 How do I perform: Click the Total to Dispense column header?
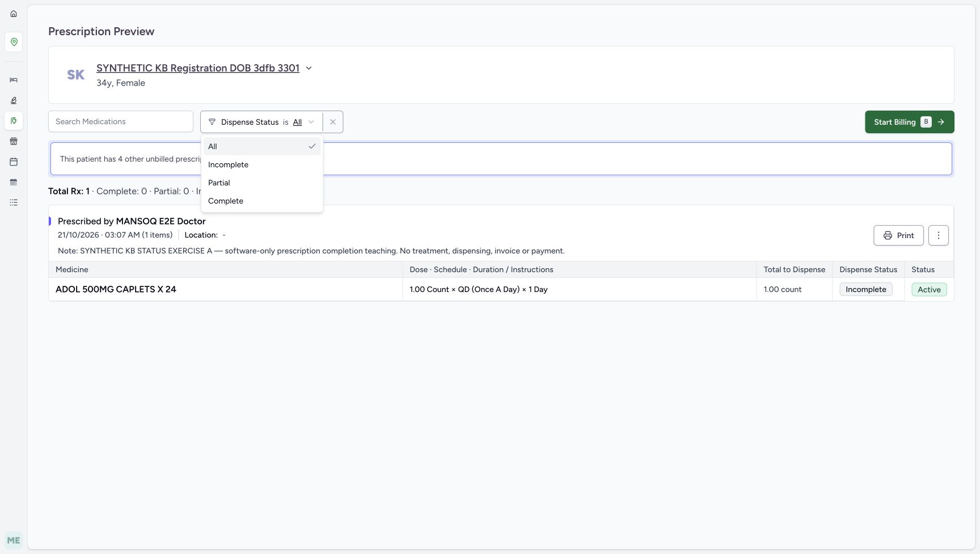(794, 269)
